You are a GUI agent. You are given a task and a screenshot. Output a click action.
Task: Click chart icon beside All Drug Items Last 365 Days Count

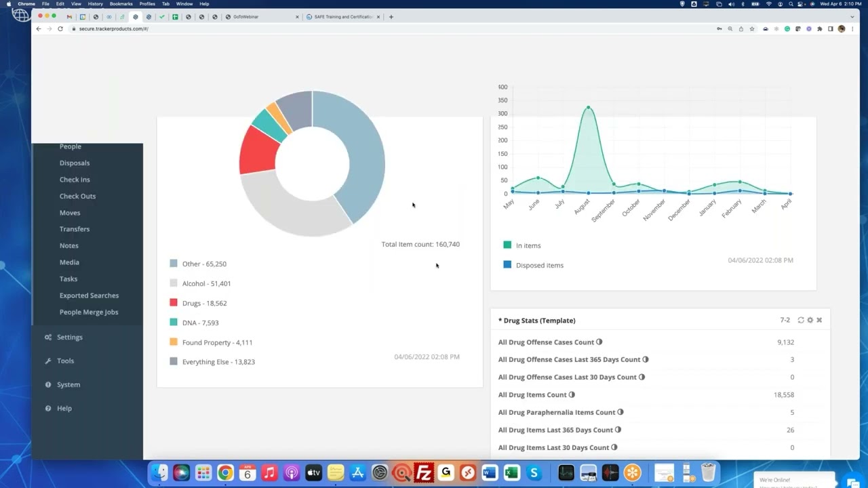(618, 430)
